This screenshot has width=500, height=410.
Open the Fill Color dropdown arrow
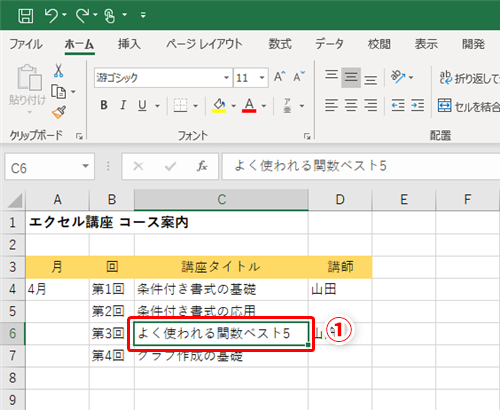click(234, 106)
